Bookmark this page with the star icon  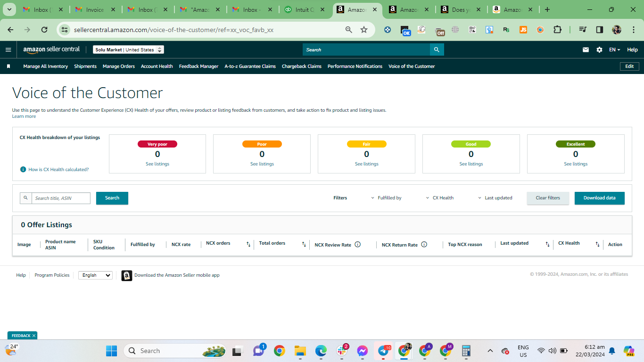coord(364,30)
